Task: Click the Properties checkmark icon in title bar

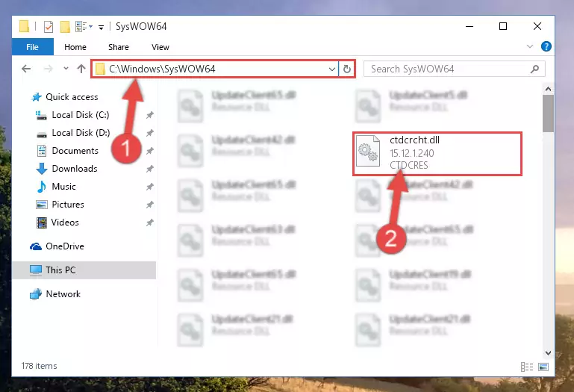Action: click(x=49, y=27)
